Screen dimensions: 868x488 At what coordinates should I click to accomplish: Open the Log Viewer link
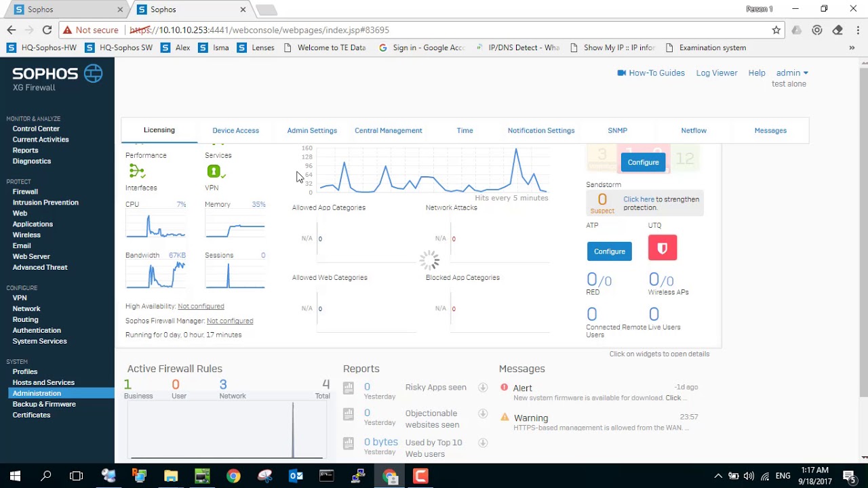717,73
